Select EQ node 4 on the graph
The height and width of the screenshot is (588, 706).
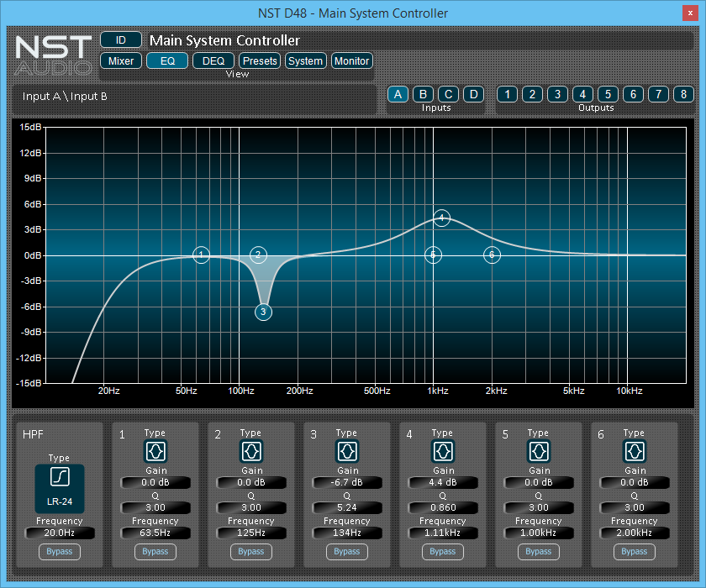click(x=442, y=218)
